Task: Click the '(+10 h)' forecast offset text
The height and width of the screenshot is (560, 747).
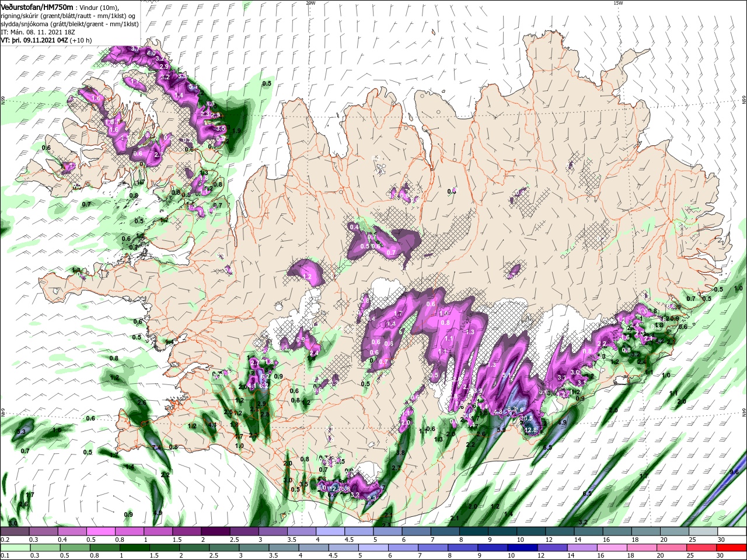Action: (81, 40)
